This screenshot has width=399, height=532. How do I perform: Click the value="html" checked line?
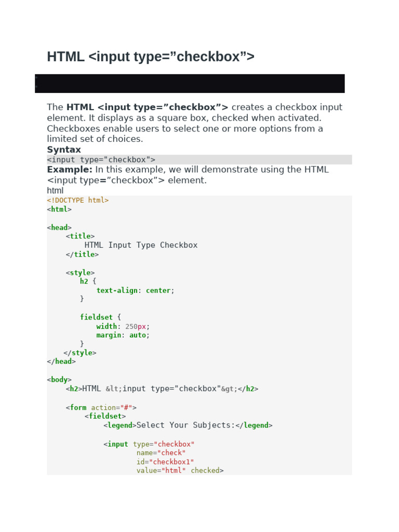pyautogui.click(x=180, y=471)
